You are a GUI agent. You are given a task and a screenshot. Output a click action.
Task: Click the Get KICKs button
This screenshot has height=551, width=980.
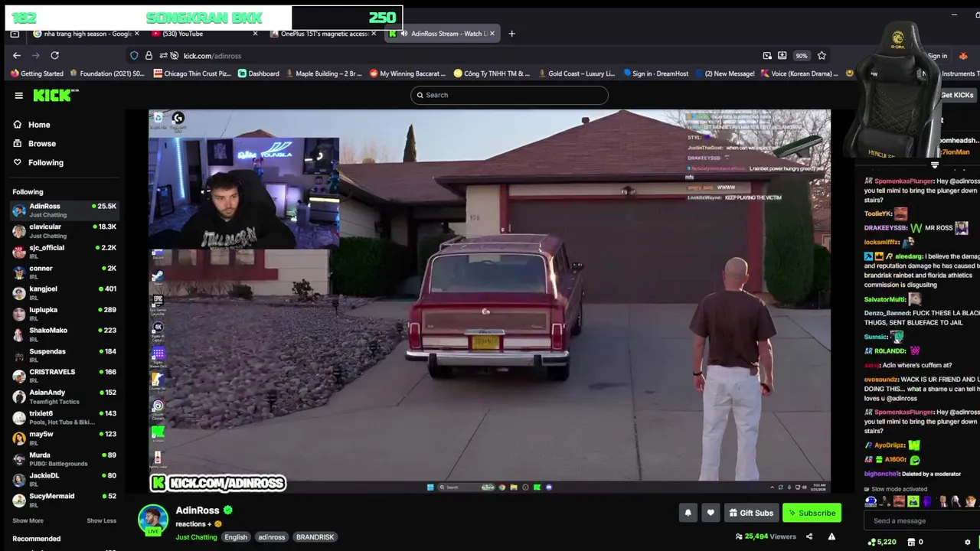(957, 95)
